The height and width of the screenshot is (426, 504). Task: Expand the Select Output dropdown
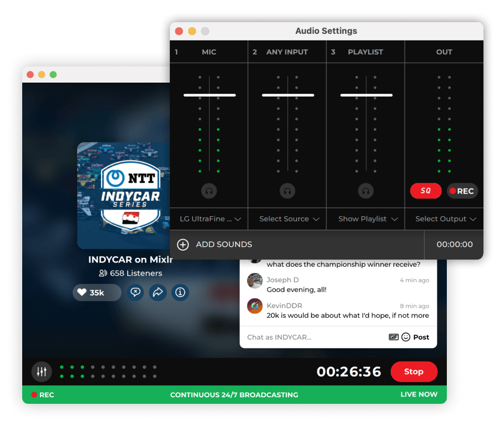click(x=445, y=219)
